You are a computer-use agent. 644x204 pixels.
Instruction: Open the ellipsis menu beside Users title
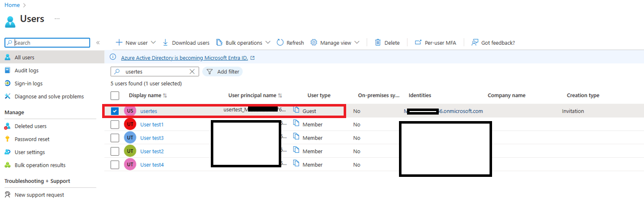tap(57, 19)
